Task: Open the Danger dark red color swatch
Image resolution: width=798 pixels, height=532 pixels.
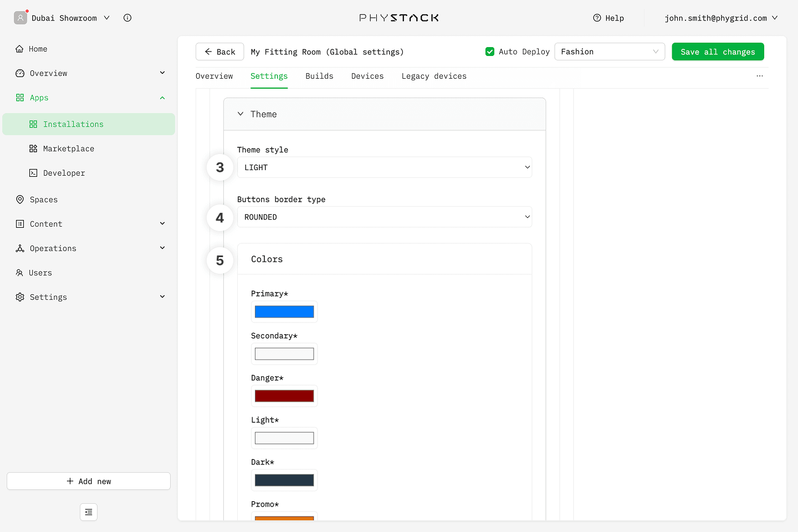Action: tap(284, 396)
